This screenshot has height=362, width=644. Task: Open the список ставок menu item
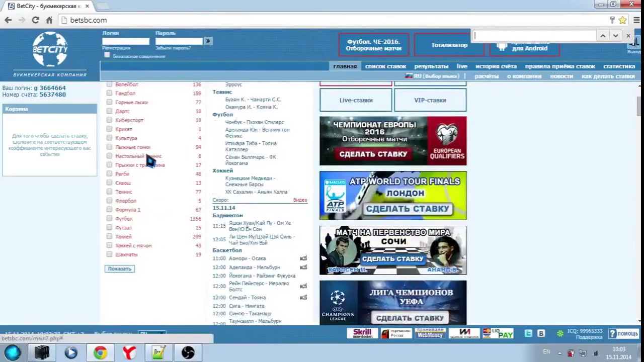pos(385,66)
